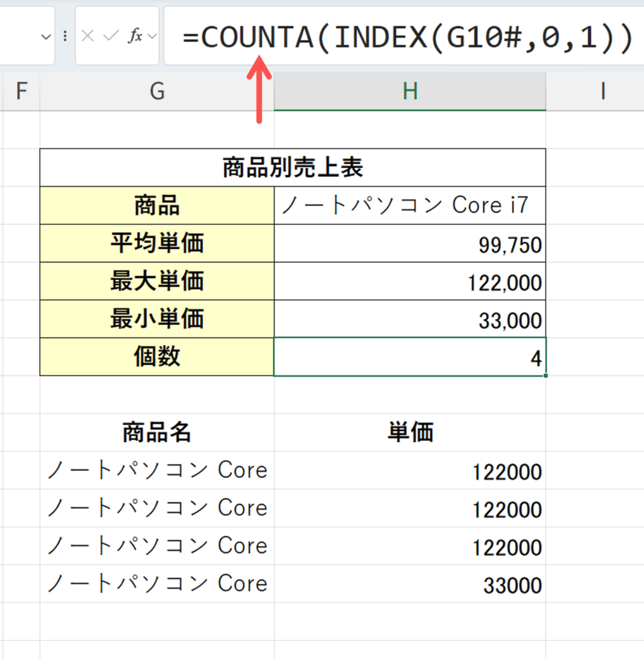Select column F header

click(21, 92)
